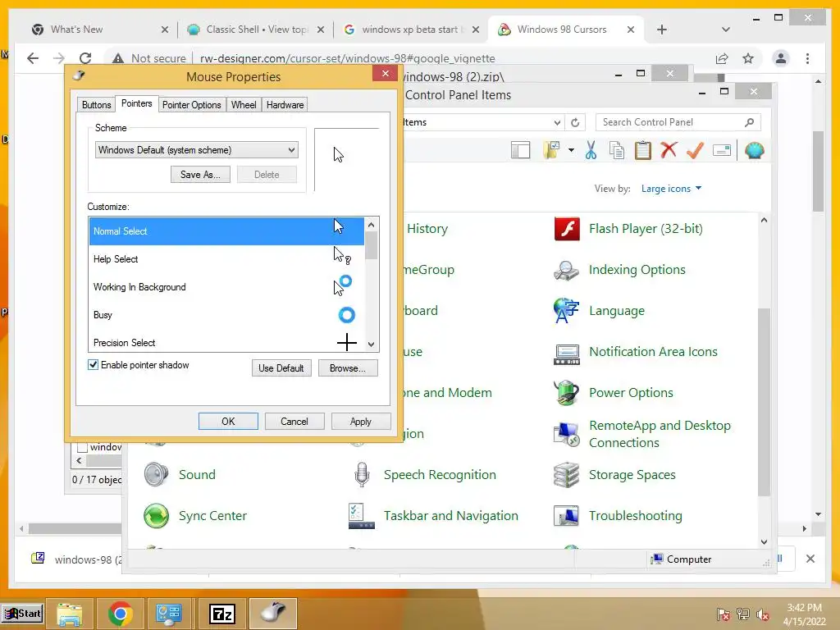This screenshot has height=630, width=840.
Task: Click the network icon in system tray
Action: pos(742,614)
